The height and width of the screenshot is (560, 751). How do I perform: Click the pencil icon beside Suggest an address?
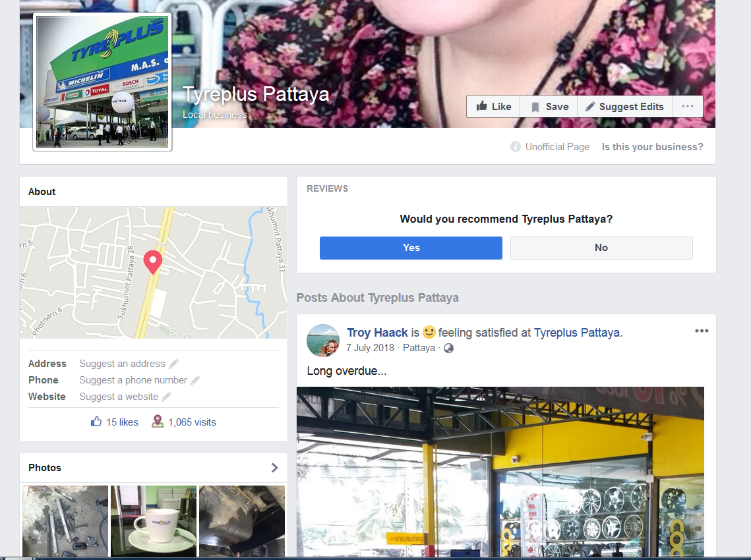(x=174, y=364)
